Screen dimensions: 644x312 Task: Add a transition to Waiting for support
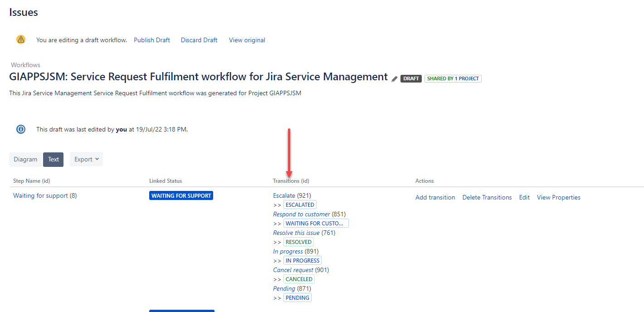pyautogui.click(x=435, y=197)
